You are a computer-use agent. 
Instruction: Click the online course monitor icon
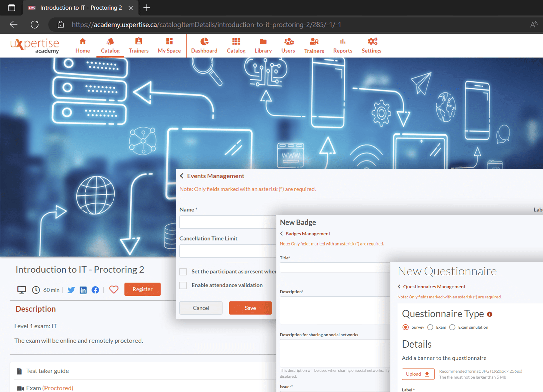click(22, 290)
